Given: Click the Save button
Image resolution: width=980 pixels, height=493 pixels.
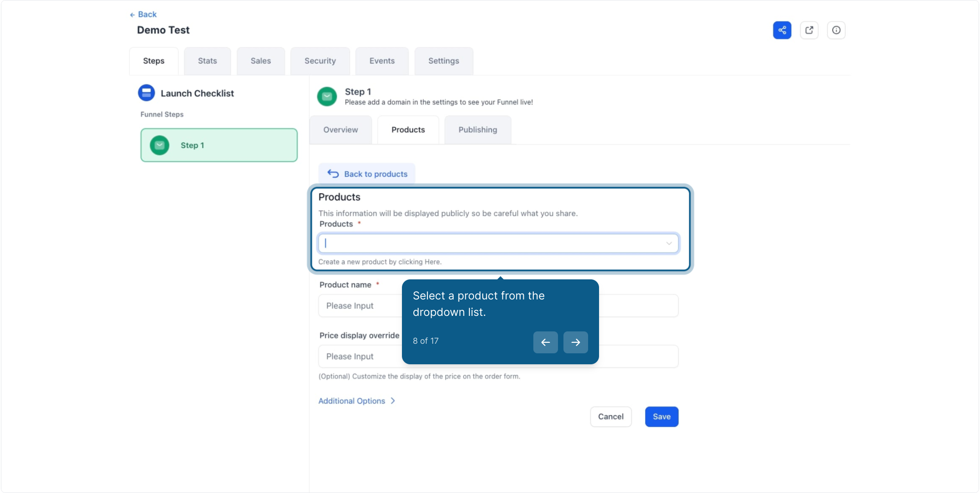Looking at the screenshot, I should click(x=662, y=417).
